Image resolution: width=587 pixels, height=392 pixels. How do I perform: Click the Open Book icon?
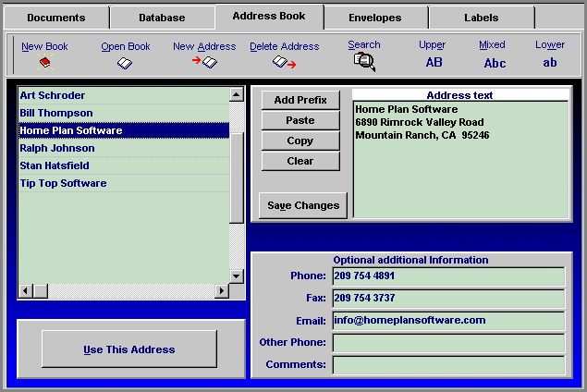[125, 63]
